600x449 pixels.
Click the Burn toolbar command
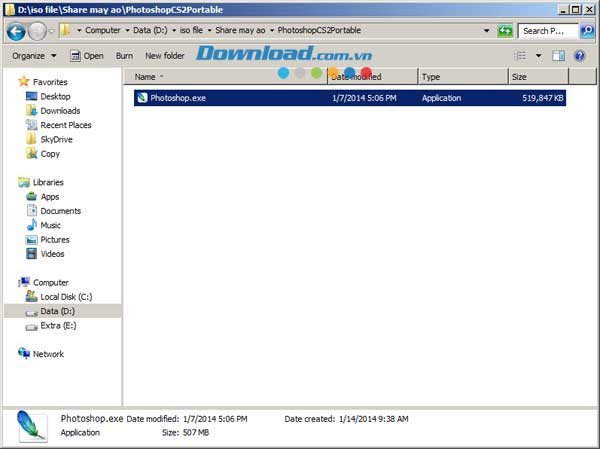click(124, 56)
